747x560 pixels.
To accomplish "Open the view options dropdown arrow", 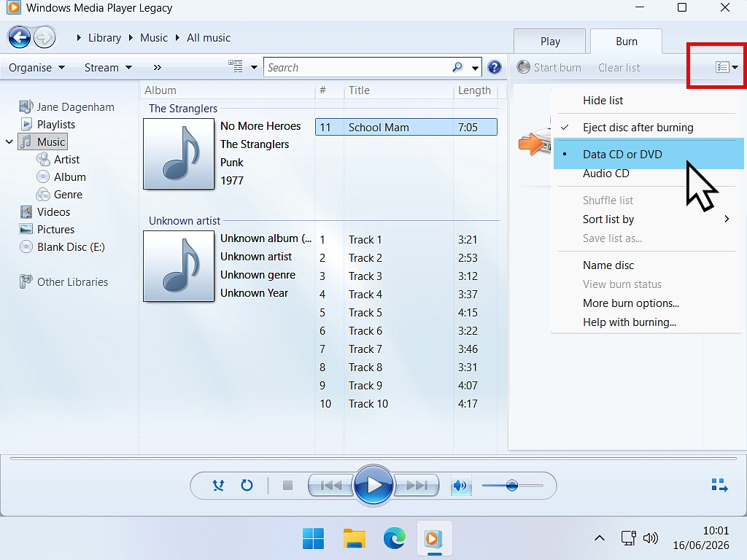I will click(x=254, y=67).
